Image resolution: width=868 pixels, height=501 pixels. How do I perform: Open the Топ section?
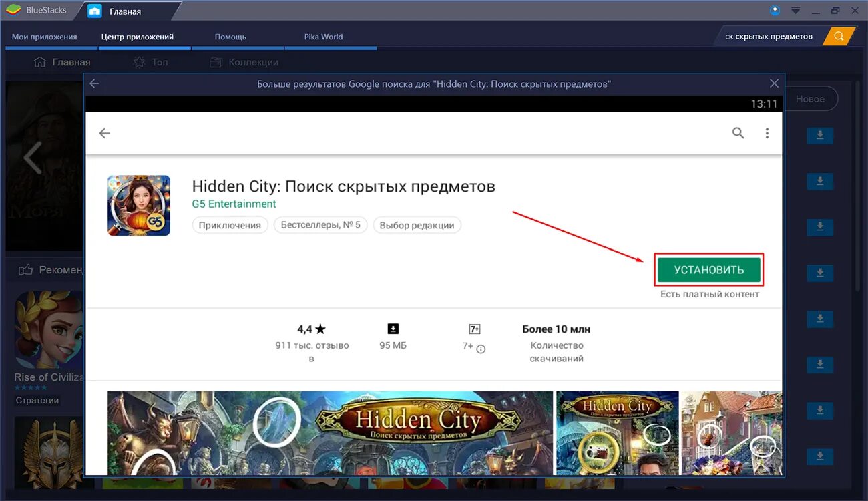point(150,62)
